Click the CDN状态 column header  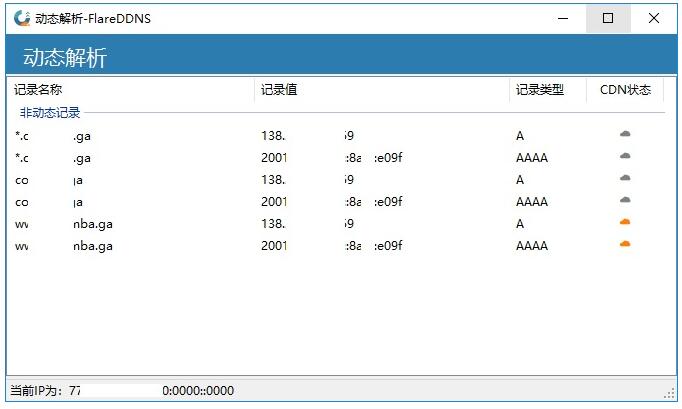pos(625,90)
